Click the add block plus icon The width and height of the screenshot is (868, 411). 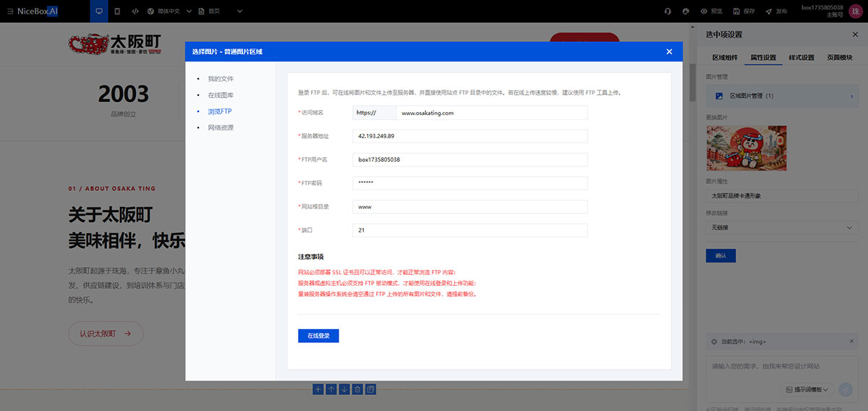318,389
